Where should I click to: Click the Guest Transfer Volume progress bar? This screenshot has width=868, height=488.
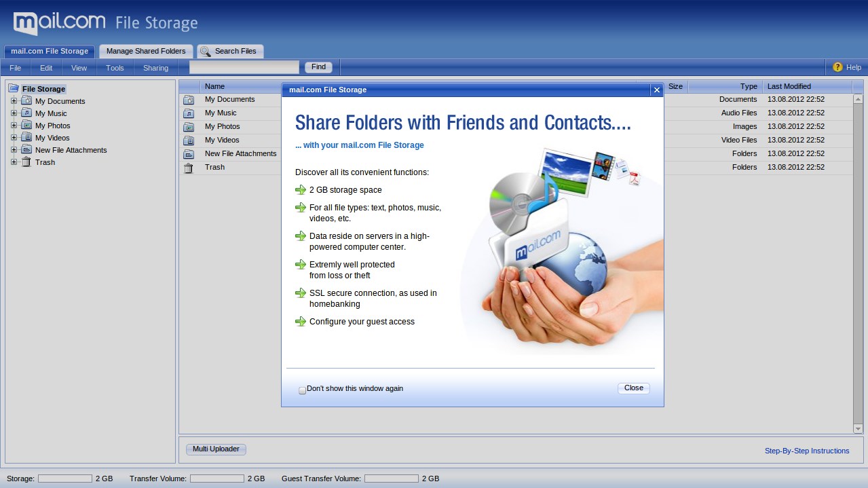click(x=392, y=478)
